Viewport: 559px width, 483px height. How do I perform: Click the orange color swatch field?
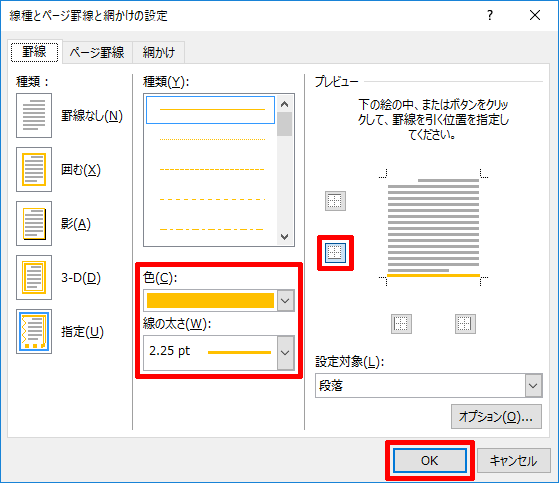210,300
